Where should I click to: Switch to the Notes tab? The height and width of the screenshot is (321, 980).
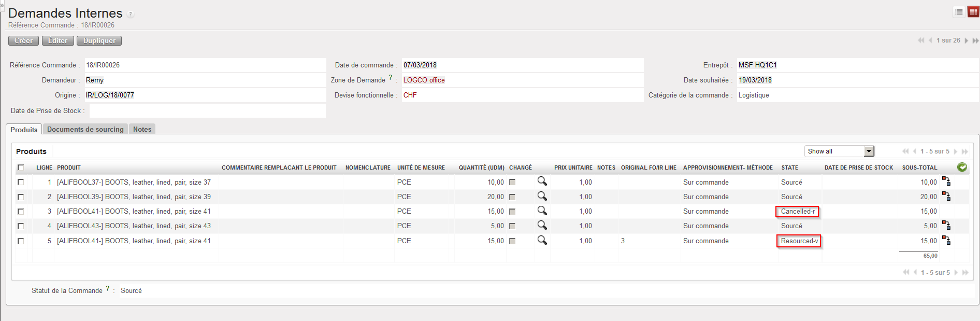[x=142, y=130]
